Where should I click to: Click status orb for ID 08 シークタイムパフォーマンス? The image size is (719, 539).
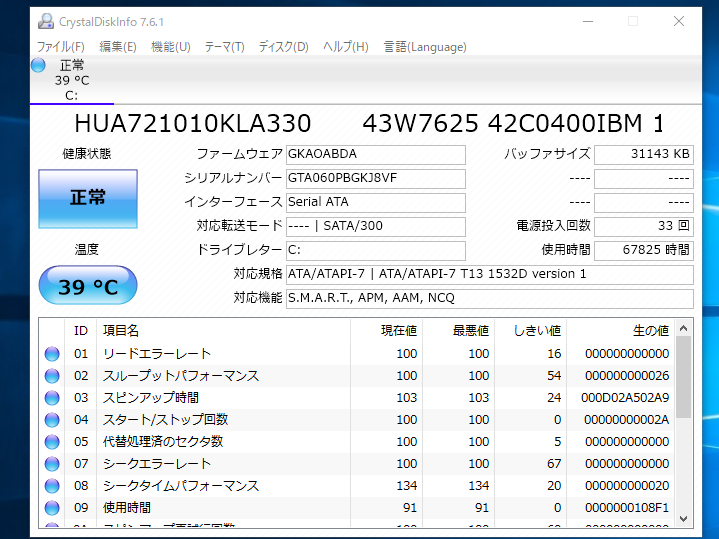(52, 486)
